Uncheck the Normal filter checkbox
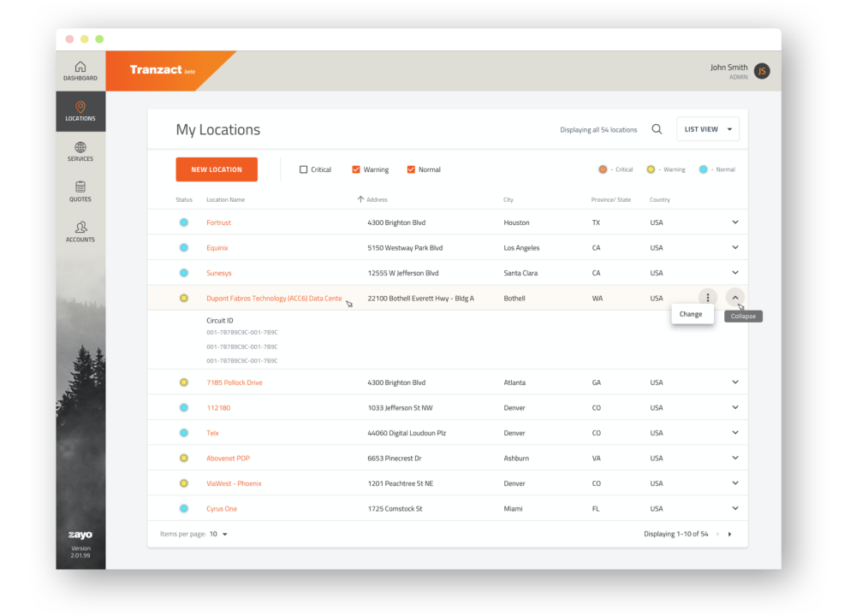The height and width of the screenshot is (616, 856). pos(411,169)
